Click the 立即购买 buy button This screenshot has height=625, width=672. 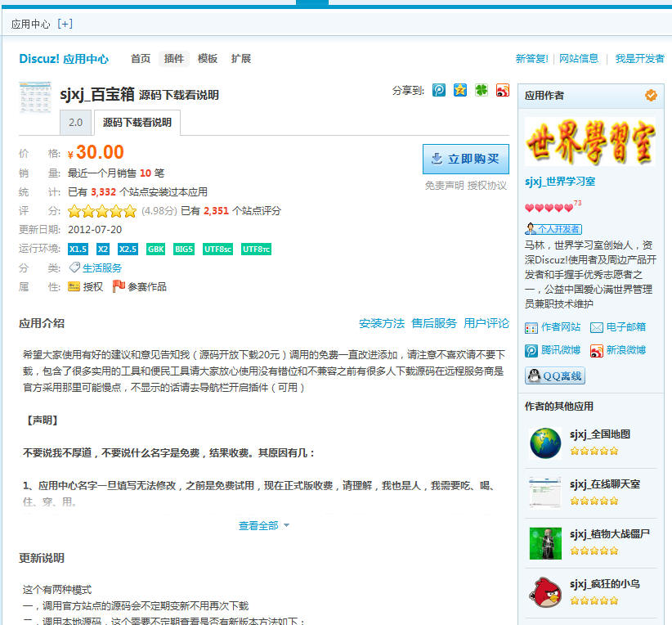pos(466,160)
